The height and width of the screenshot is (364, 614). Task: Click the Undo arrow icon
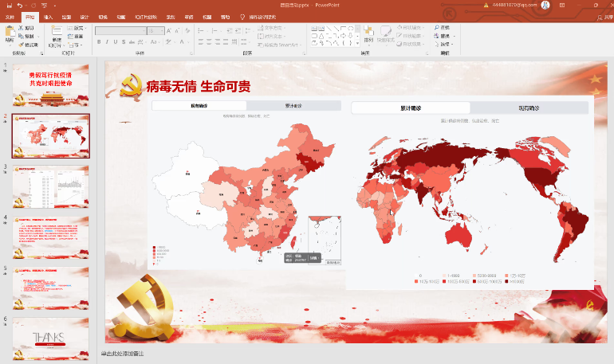[x=19, y=5]
